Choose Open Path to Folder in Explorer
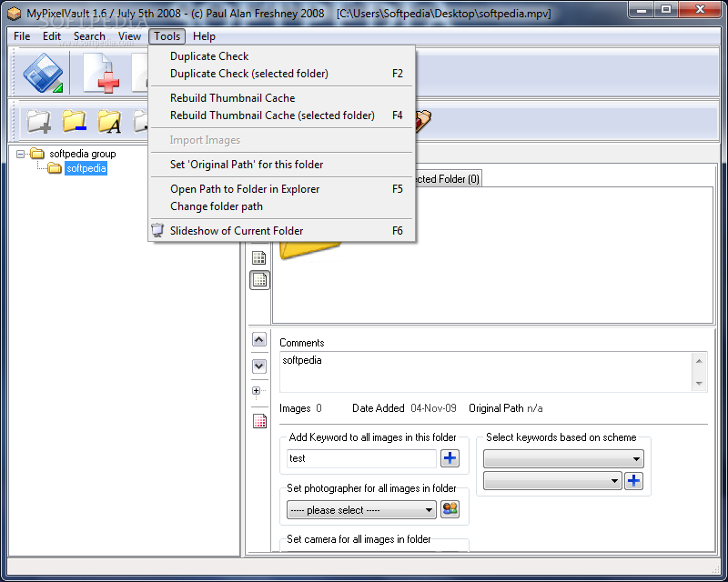The width and height of the screenshot is (728, 582). [x=282, y=189]
